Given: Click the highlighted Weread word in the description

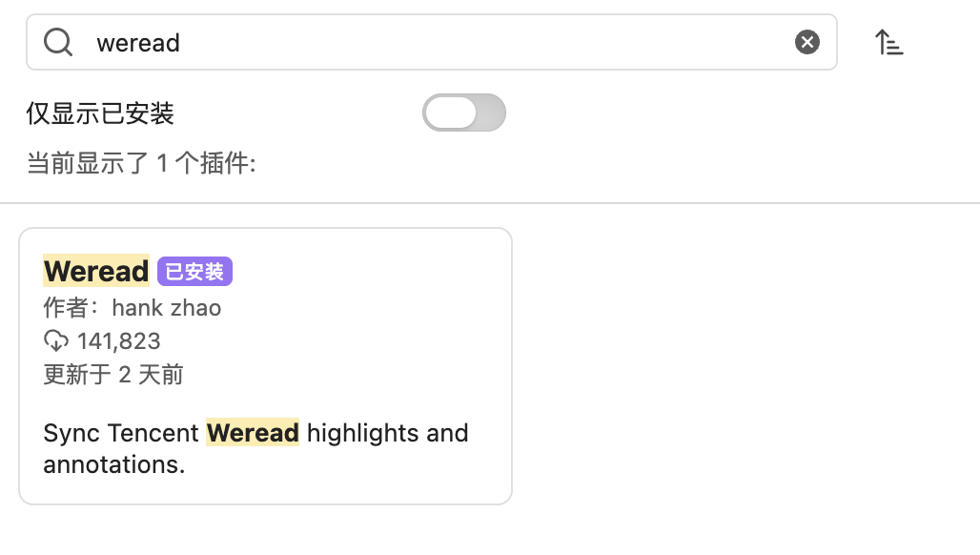Looking at the screenshot, I should point(253,433).
